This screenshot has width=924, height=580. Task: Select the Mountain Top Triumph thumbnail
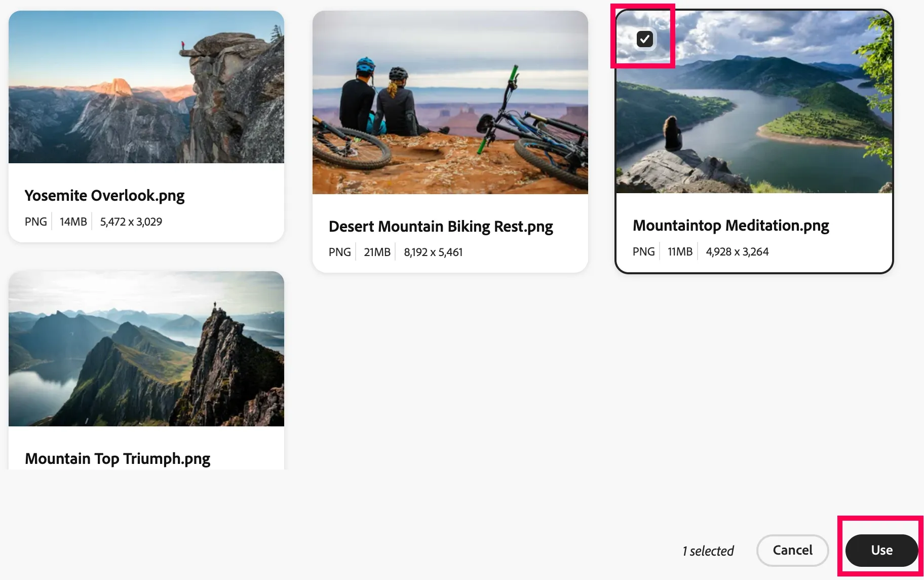point(146,349)
